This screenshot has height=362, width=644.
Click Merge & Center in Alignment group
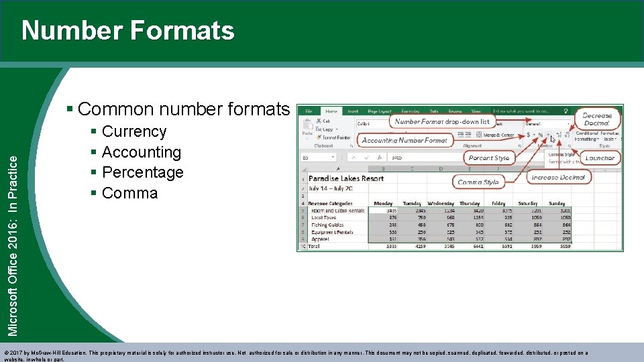(495, 135)
